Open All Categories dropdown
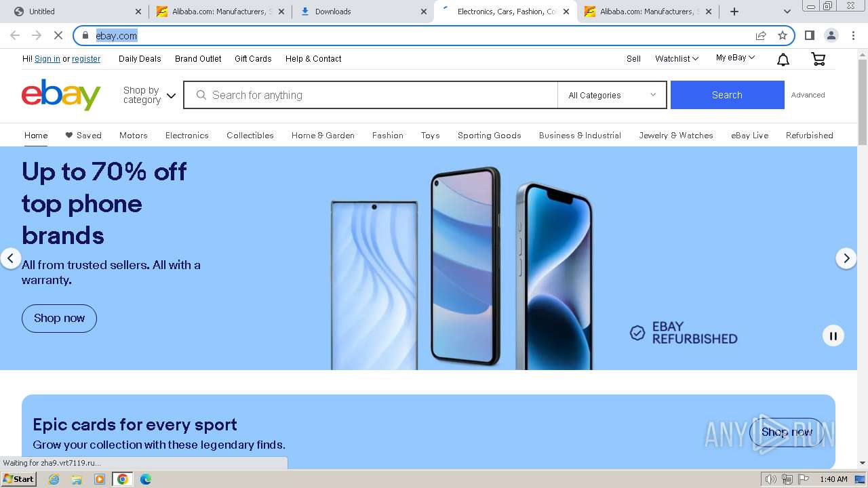This screenshot has height=488, width=868. pos(612,95)
